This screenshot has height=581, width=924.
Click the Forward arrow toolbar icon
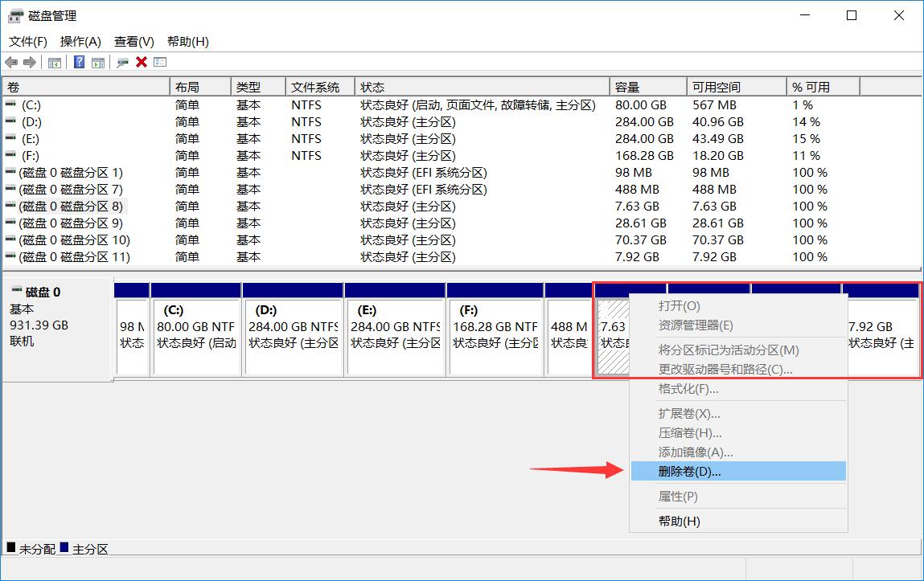pos(30,63)
